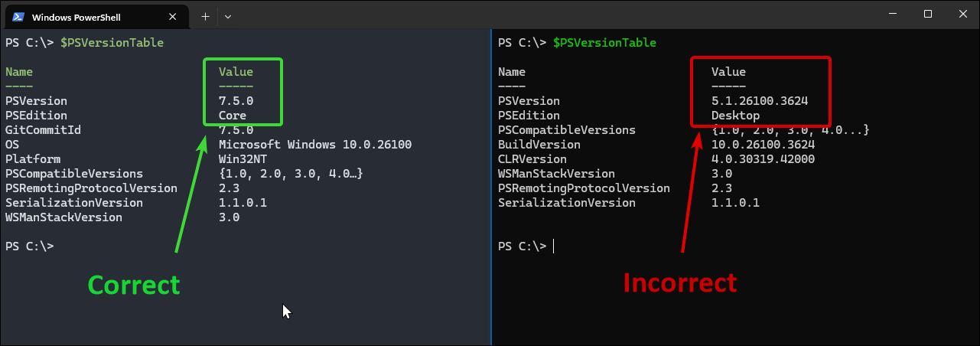
Task: Click the 7.5.0 PSVersion value in left pane
Action: coord(236,101)
